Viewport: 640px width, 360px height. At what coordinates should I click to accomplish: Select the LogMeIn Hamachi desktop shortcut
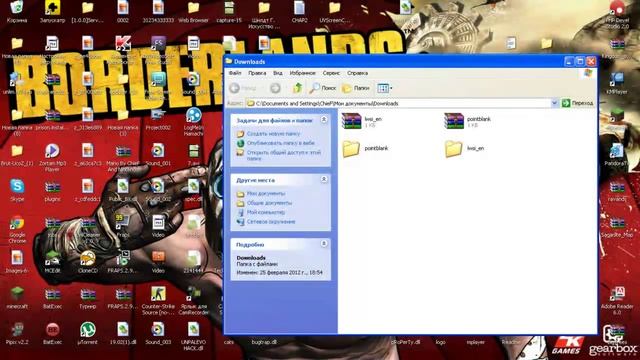click(x=193, y=122)
